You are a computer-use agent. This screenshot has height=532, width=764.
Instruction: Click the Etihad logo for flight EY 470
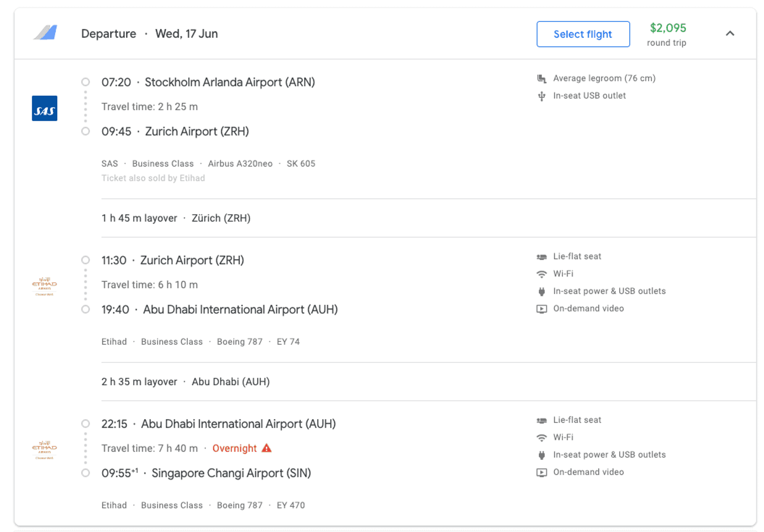(x=44, y=449)
